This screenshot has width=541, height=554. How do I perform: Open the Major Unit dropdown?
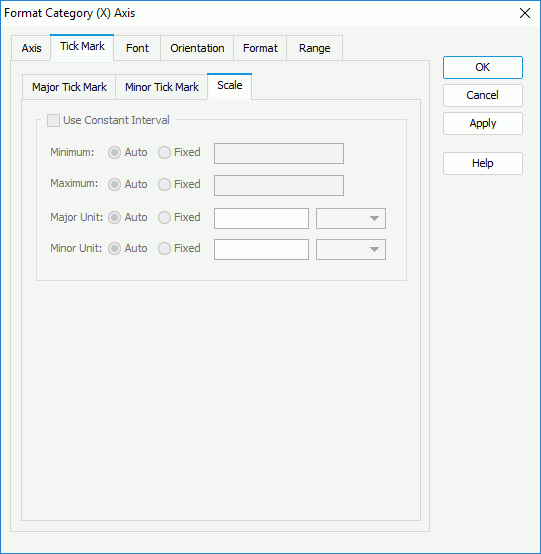click(x=351, y=218)
